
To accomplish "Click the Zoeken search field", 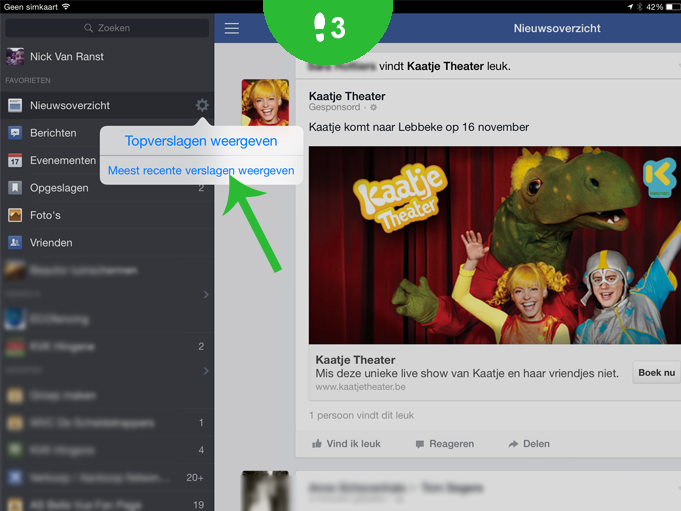I will pyautogui.click(x=107, y=28).
